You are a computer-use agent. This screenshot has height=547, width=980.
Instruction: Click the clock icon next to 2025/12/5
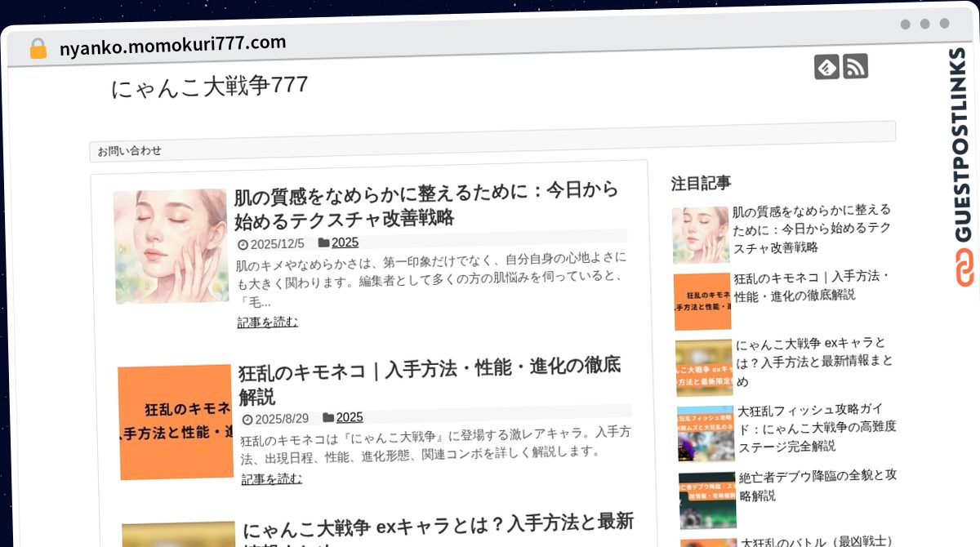(243, 244)
